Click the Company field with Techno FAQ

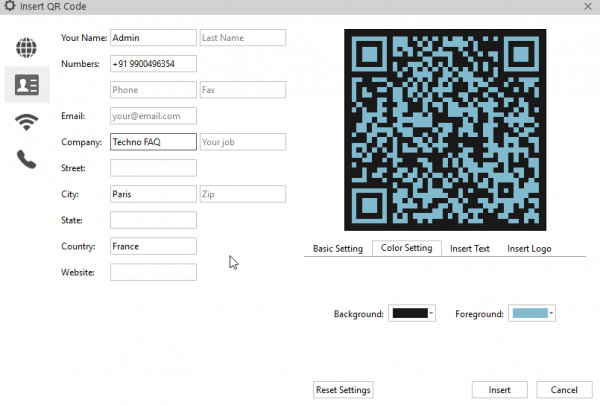(153, 142)
